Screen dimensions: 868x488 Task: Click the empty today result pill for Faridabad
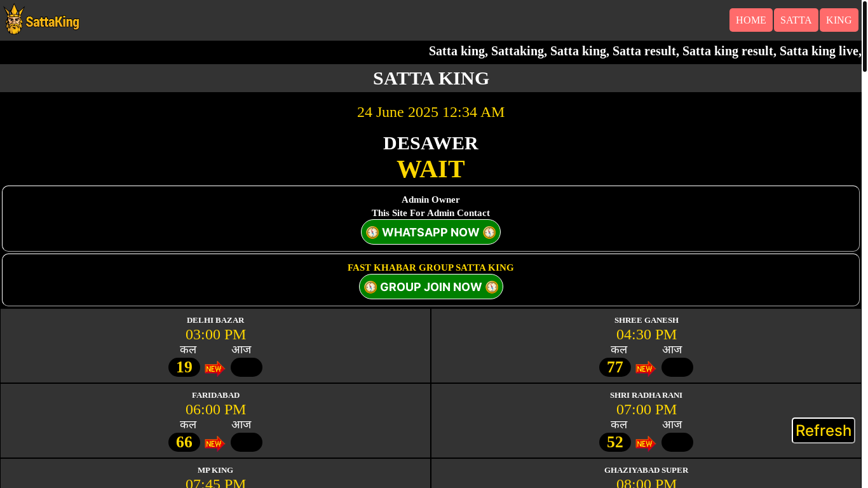point(247,442)
